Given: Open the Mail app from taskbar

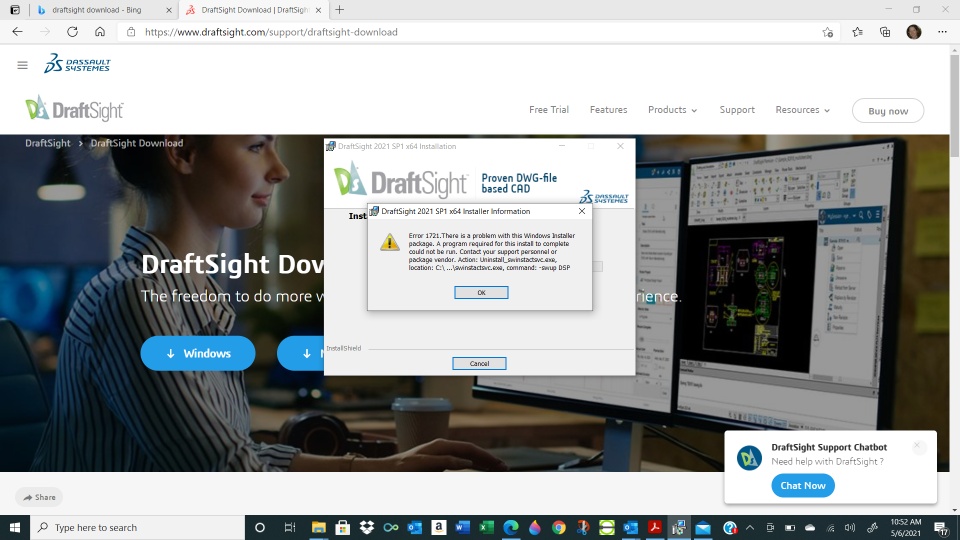Looking at the screenshot, I should pyautogui.click(x=703, y=527).
